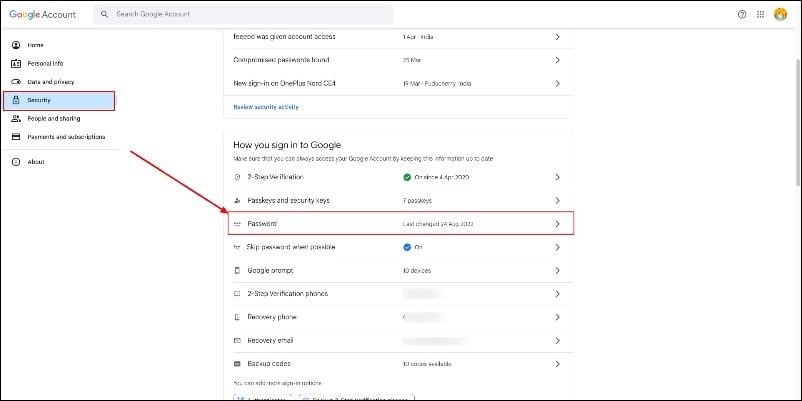The width and height of the screenshot is (802, 401).
Task: Expand New sign-in on OnePlus Nord CE4 chevron
Action: [558, 83]
